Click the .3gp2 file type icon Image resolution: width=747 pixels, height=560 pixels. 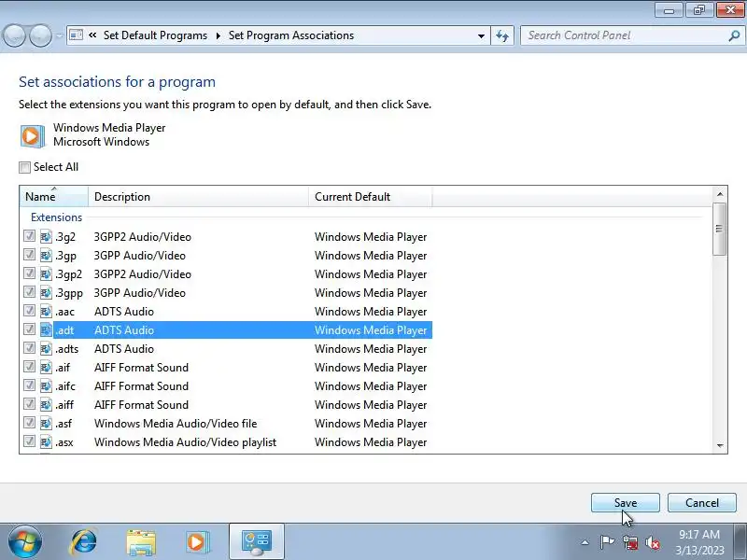coord(46,273)
